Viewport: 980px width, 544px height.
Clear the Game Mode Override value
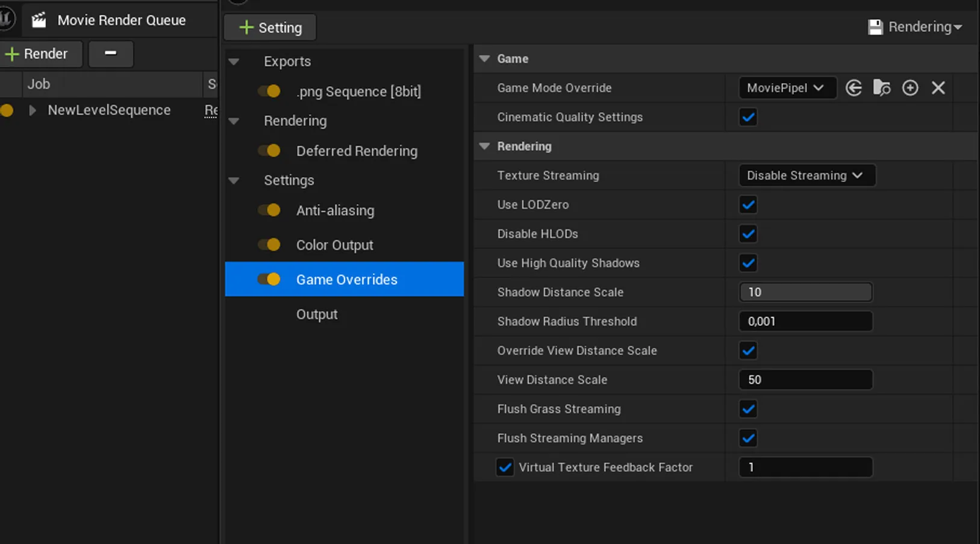pos(938,88)
